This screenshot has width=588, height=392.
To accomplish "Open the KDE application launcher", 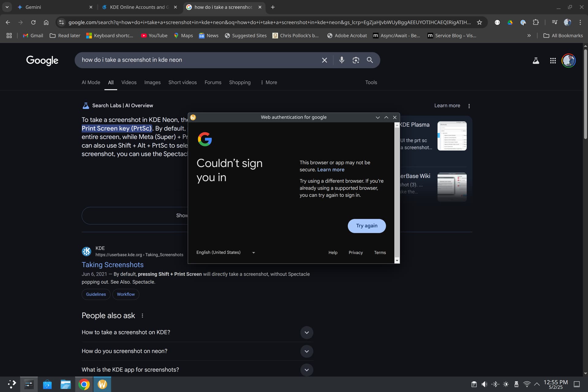I will [x=11, y=384].
